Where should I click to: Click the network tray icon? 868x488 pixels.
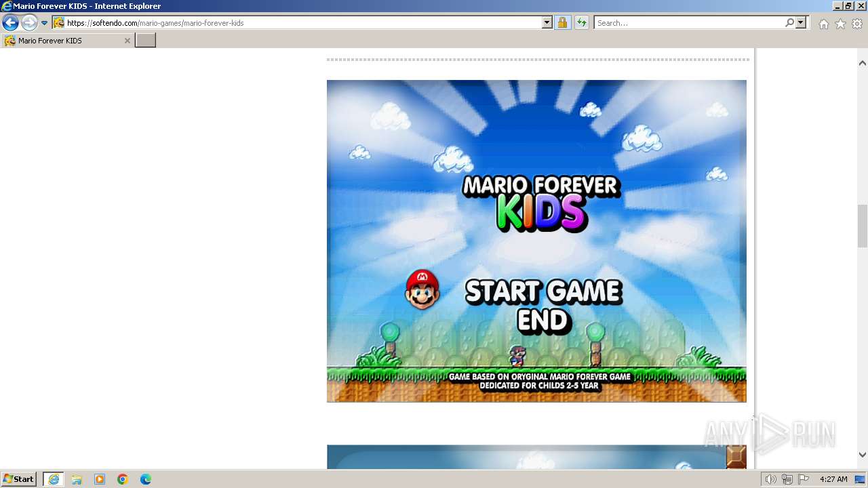point(787,479)
